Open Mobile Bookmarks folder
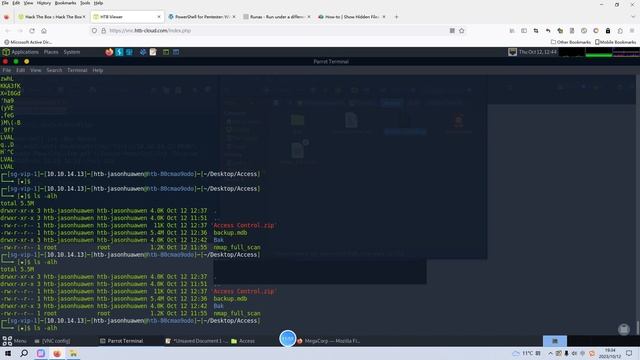 616,42
